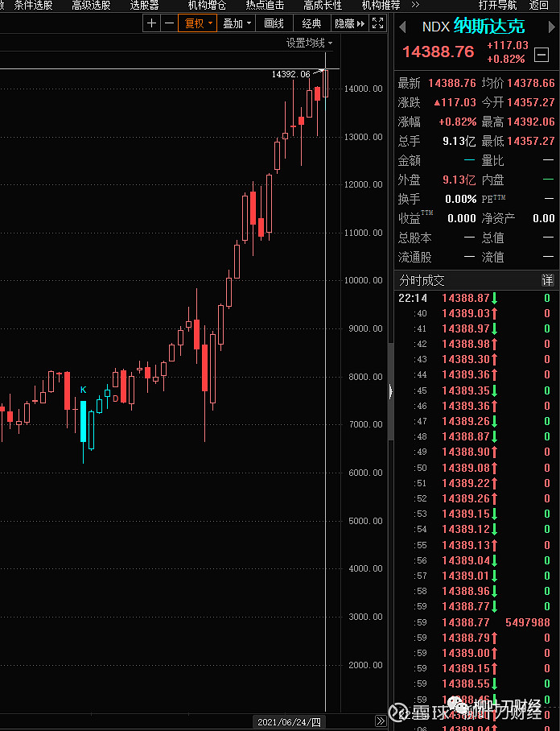Image resolution: width=560 pixels, height=731 pixels.
Task: Click the 22:14 trade row 14388.87
Action: pyautogui.click(x=474, y=298)
